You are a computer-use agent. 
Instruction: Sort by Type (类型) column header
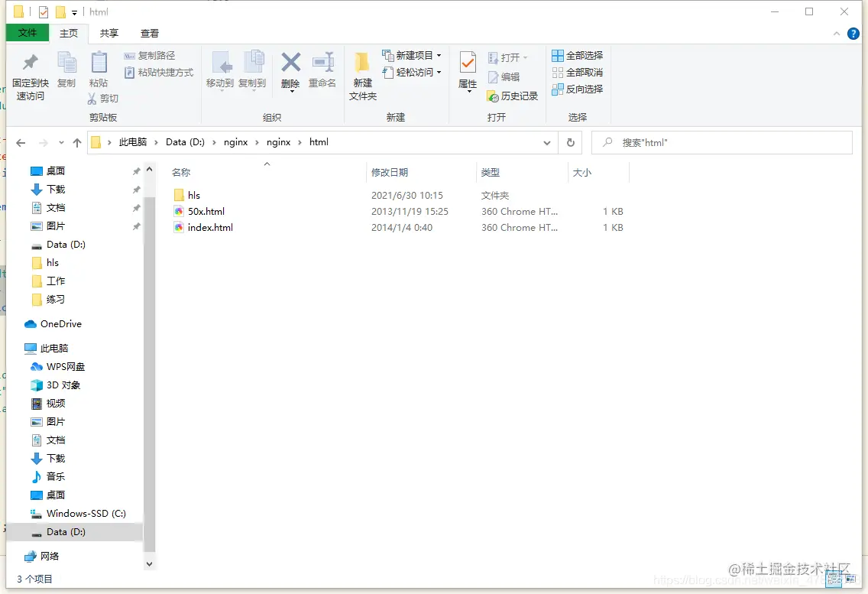tap(491, 172)
